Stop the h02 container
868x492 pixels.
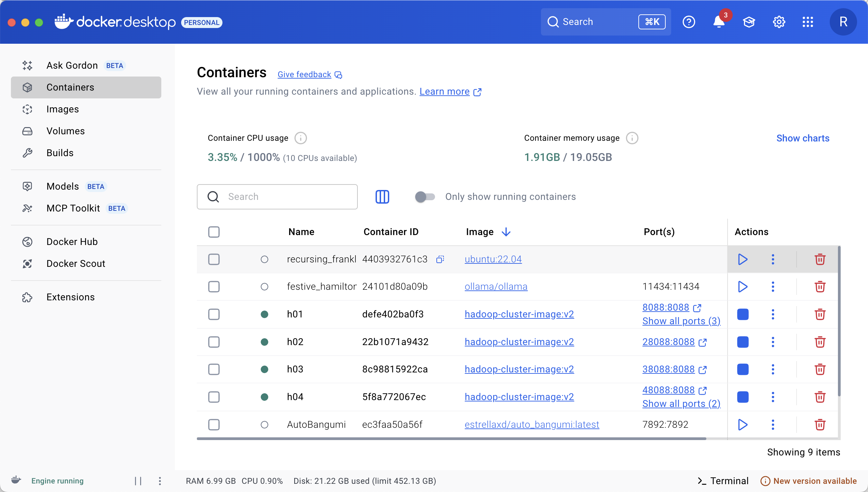click(743, 342)
